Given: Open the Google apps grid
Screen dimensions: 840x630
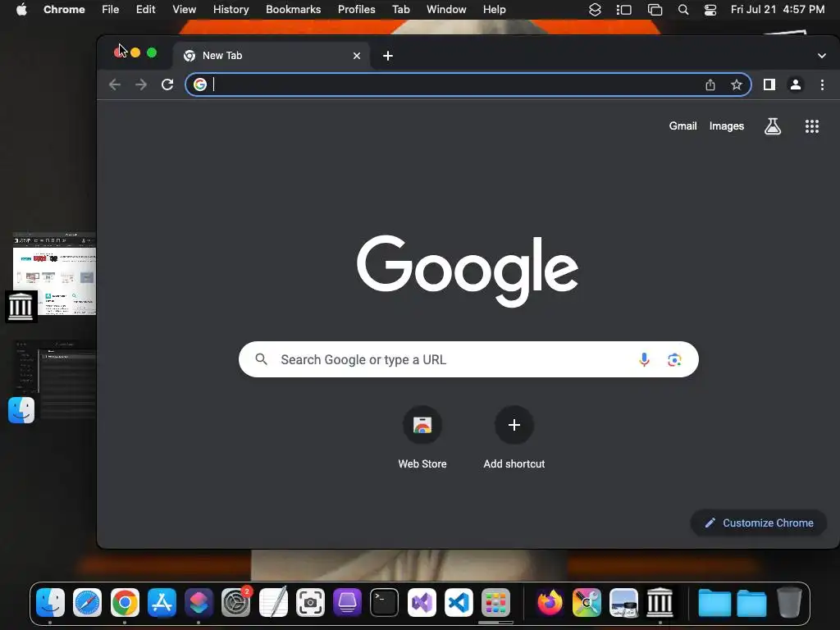Looking at the screenshot, I should [x=812, y=126].
